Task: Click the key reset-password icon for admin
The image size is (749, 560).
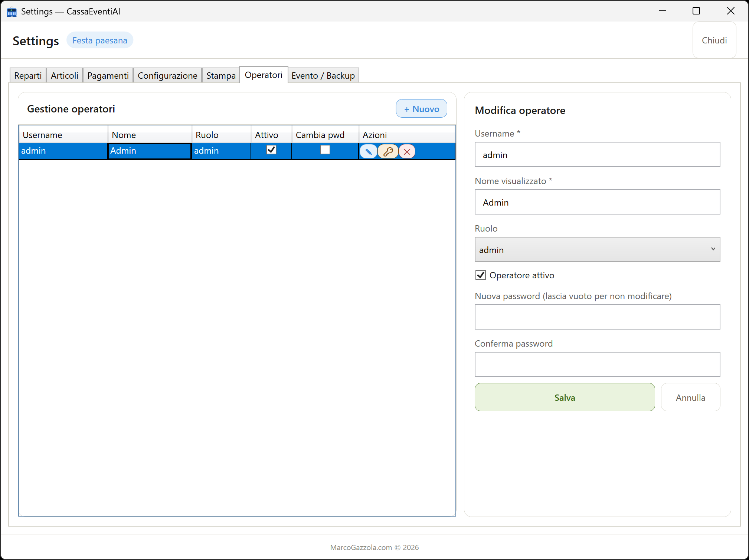Action: tap(388, 151)
